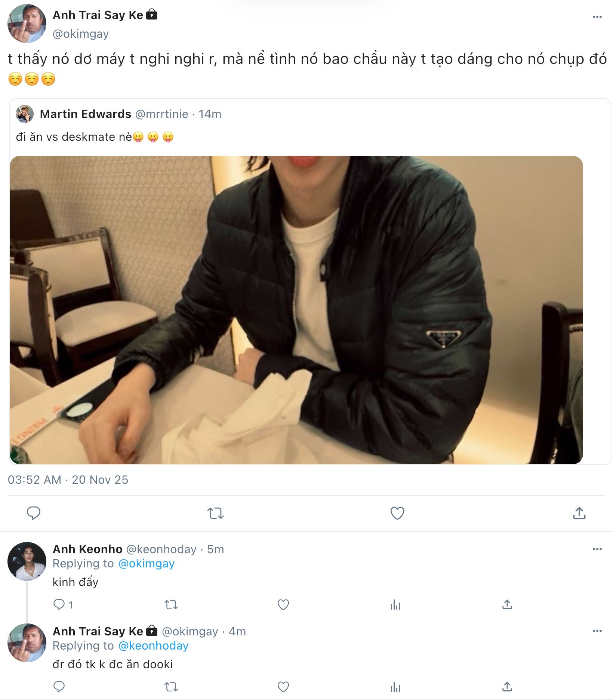613x700 pixels.
Task: Reply to the main tweet
Action: click(34, 513)
